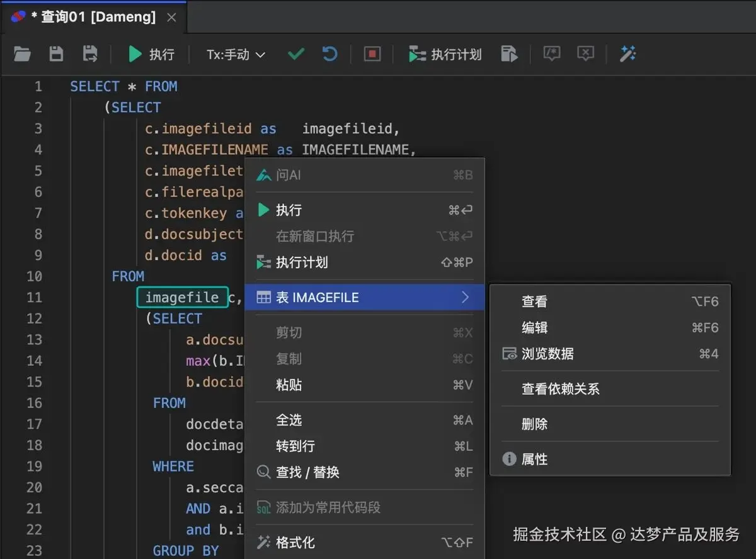Click the table icon beside 表 IMAGEFILE

click(263, 297)
